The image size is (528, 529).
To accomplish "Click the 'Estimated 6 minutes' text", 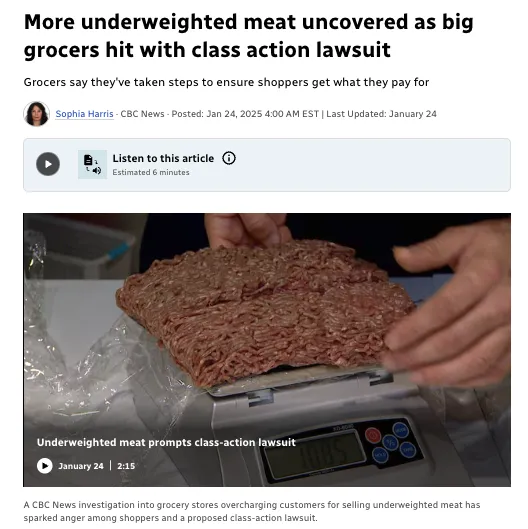I will [x=151, y=172].
